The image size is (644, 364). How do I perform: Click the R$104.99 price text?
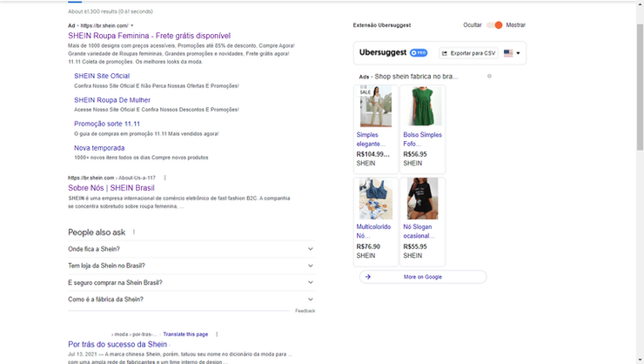pyautogui.click(x=373, y=154)
